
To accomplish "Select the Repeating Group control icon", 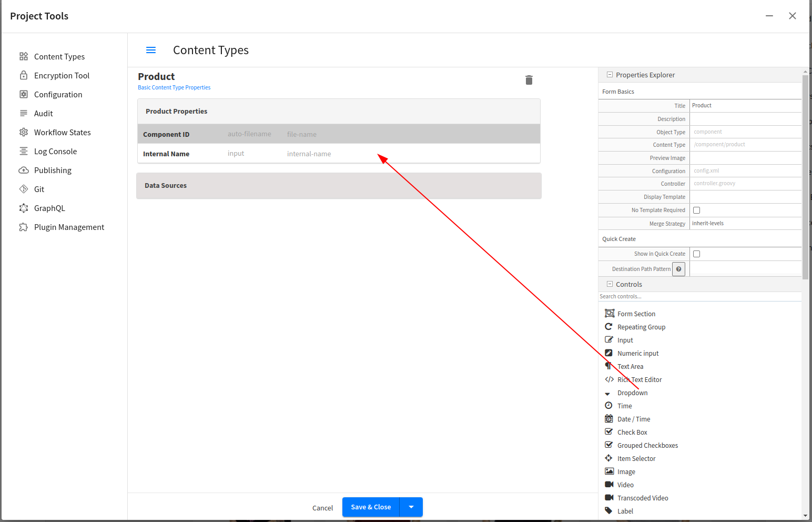I will tap(609, 327).
